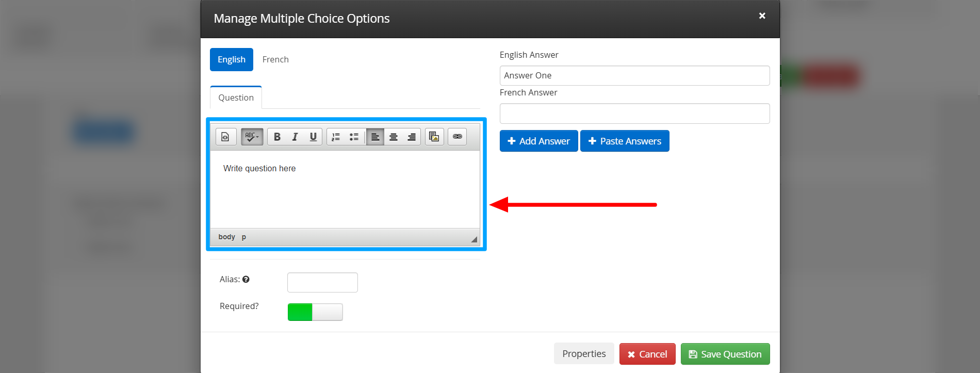
Task: Click the French Answer input field
Action: tap(634, 113)
